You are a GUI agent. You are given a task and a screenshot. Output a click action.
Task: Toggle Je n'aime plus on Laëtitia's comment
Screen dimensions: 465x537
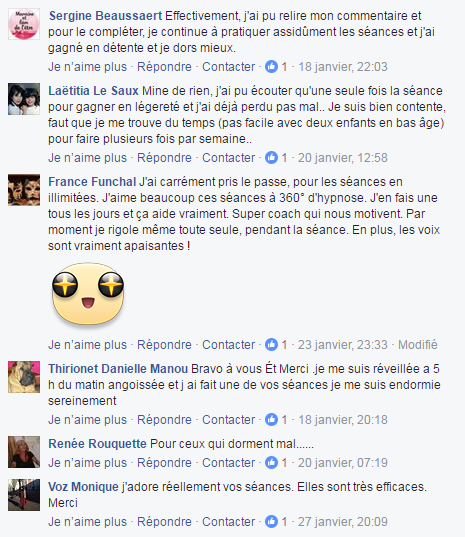click(87, 158)
